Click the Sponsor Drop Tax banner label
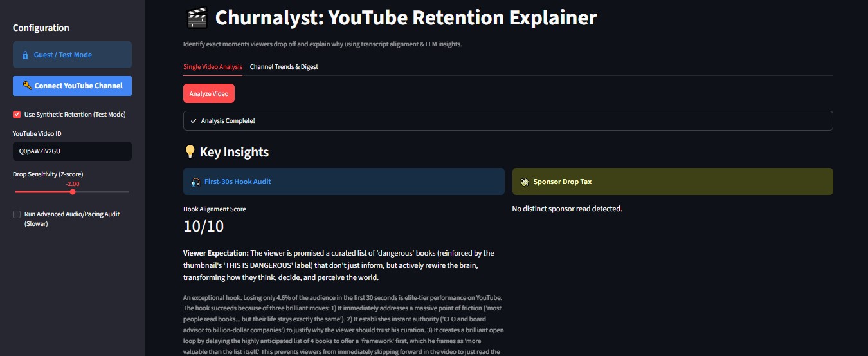Screen dimensions: 868x356 coord(563,182)
